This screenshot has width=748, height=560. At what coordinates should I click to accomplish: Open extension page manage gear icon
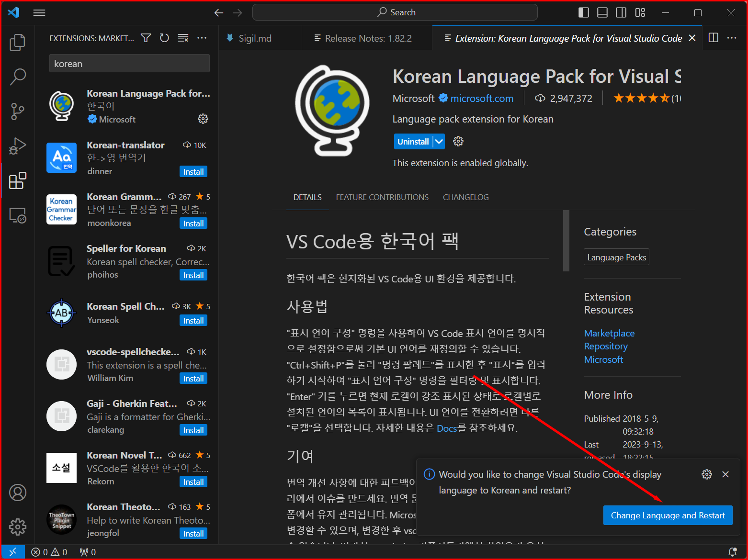click(458, 141)
